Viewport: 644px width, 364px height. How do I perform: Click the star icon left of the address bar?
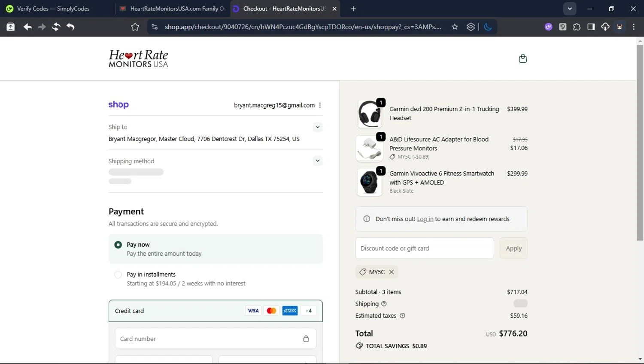pos(135,27)
